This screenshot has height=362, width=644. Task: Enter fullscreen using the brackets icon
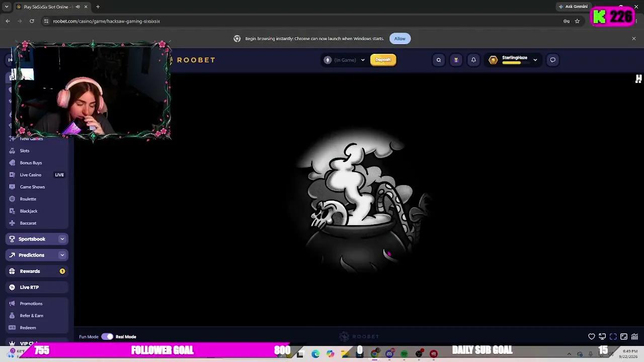613,337
